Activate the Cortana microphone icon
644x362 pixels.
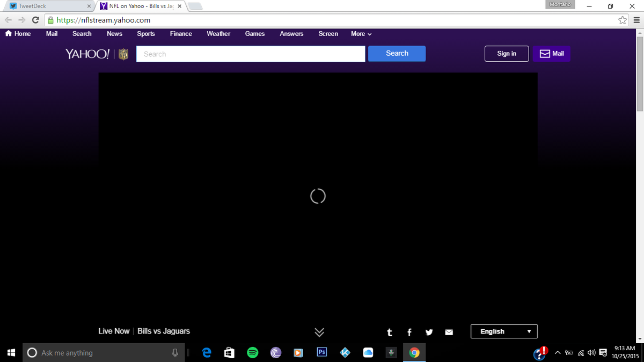coord(175,353)
